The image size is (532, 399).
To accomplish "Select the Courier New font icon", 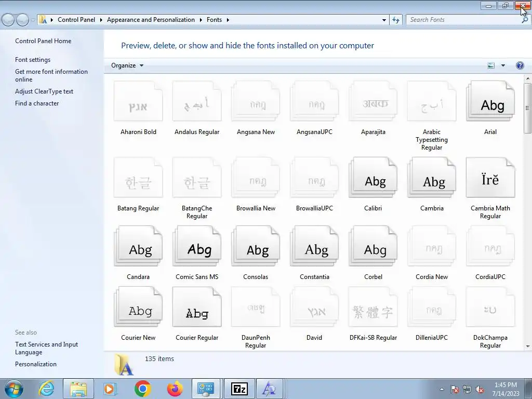I will click(138, 307).
